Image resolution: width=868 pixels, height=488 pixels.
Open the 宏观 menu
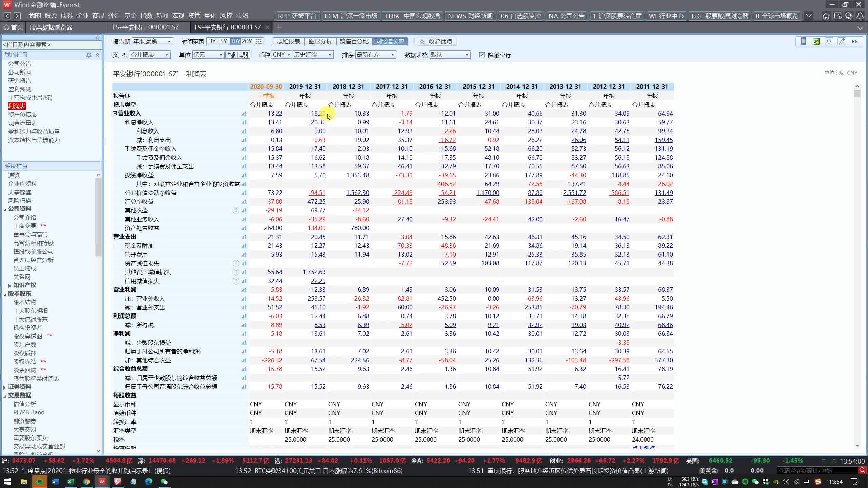178,16
